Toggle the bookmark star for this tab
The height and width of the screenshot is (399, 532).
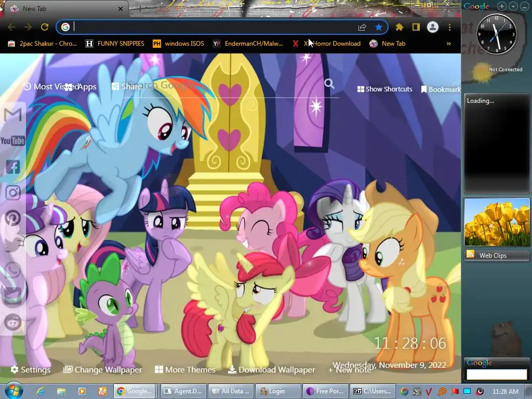tap(379, 27)
